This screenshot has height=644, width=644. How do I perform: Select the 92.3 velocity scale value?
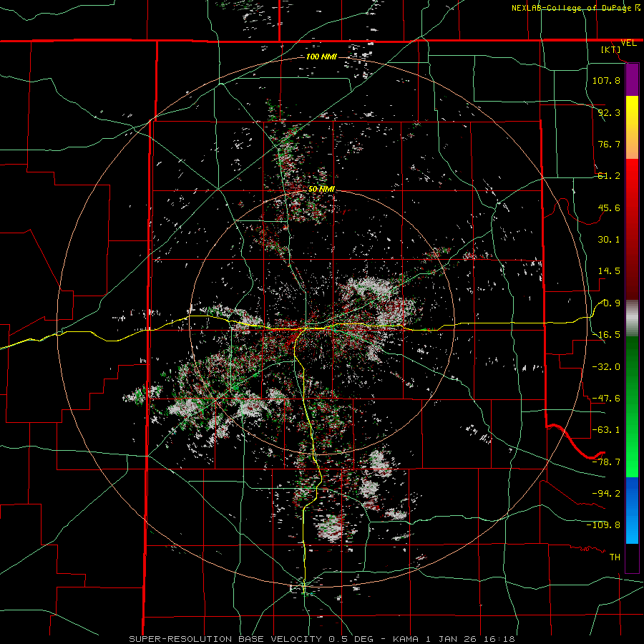coord(609,112)
